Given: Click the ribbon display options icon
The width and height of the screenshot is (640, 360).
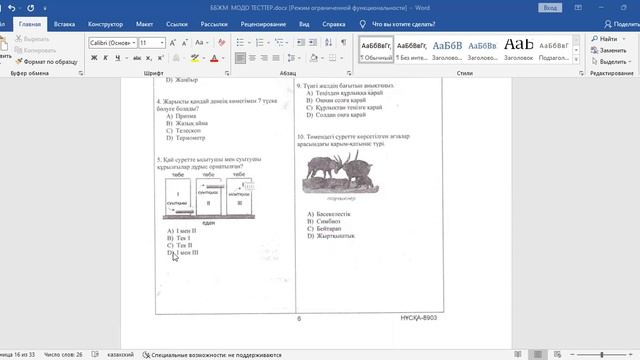Looking at the screenshot, I should tap(578, 8).
